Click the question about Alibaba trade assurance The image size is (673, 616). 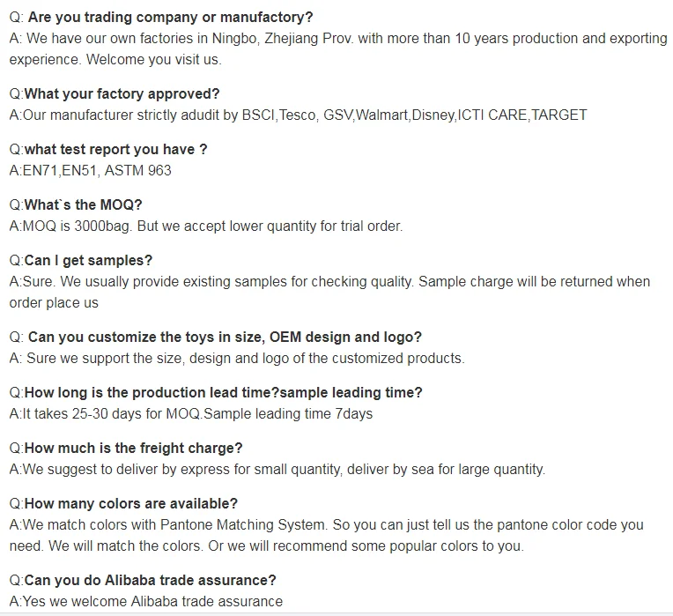[150, 581]
